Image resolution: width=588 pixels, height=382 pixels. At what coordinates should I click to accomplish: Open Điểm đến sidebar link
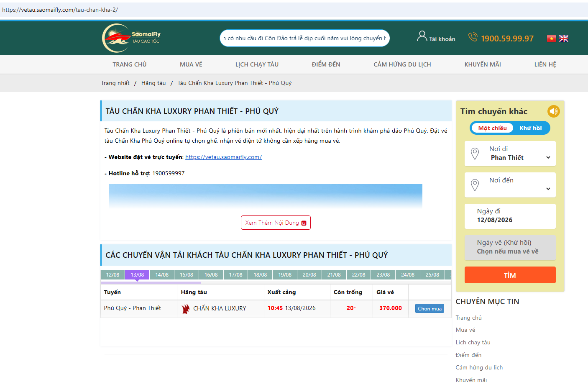(468, 355)
